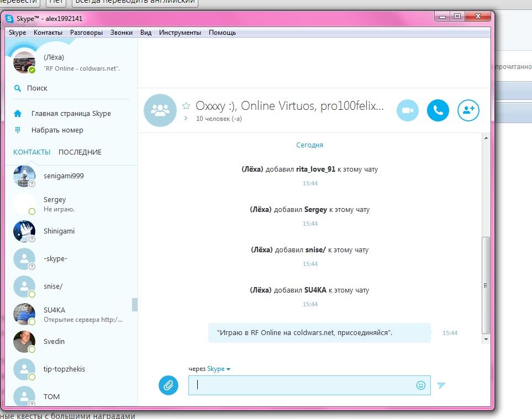The image size is (532, 419).
Task: Select contact Shinigami
Action: pos(71,231)
